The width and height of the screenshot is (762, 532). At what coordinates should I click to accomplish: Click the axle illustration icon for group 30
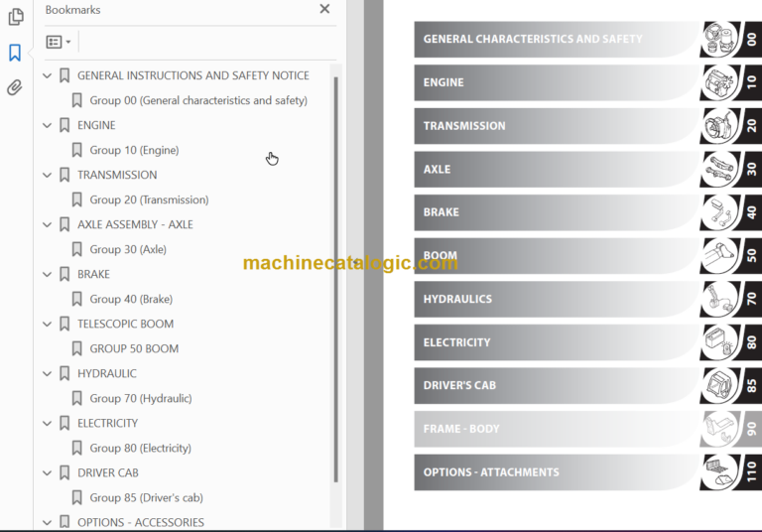click(719, 170)
